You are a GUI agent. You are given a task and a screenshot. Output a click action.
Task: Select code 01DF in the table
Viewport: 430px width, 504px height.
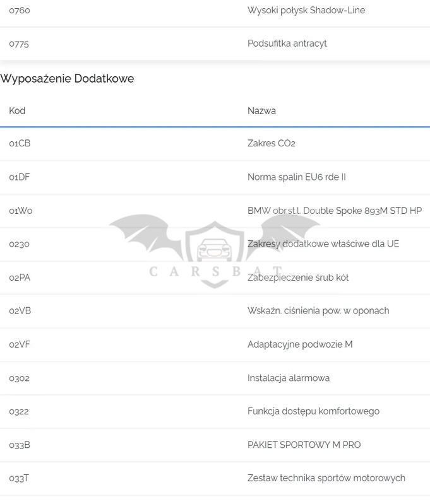tap(20, 177)
